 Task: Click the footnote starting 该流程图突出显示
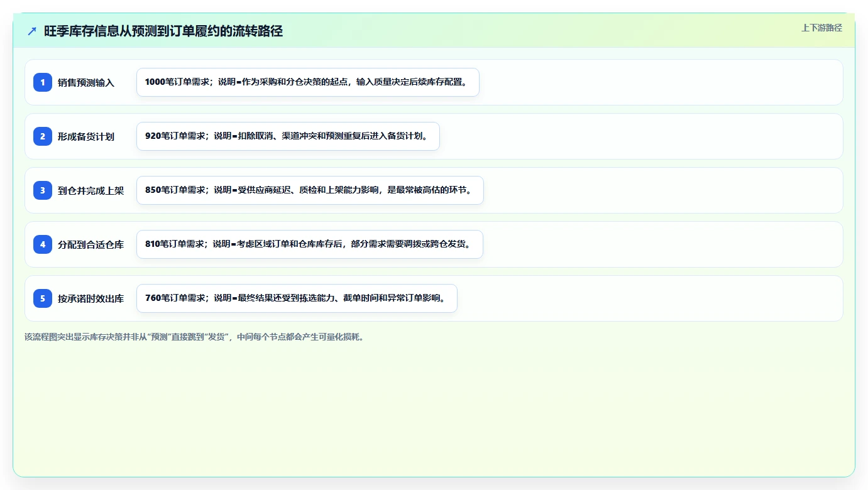click(194, 337)
